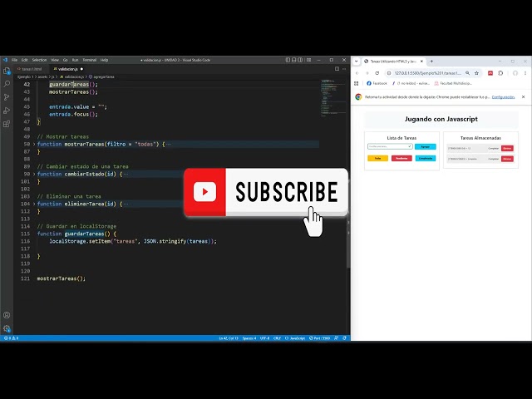Open the Explorer view in VS Code
This screenshot has height=399, width=532.
pyautogui.click(x=7, y=71)
